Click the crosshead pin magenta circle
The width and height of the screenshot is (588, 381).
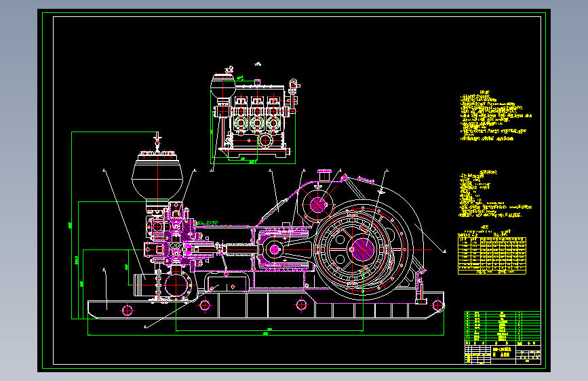pyautogui.click(x=275, y=249)
